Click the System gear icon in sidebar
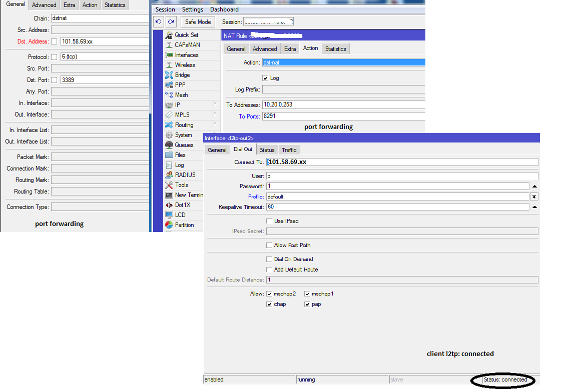Image resolution: width=574 pixels, height=392 pixels. pyautogui.click(x=169, y=135)
